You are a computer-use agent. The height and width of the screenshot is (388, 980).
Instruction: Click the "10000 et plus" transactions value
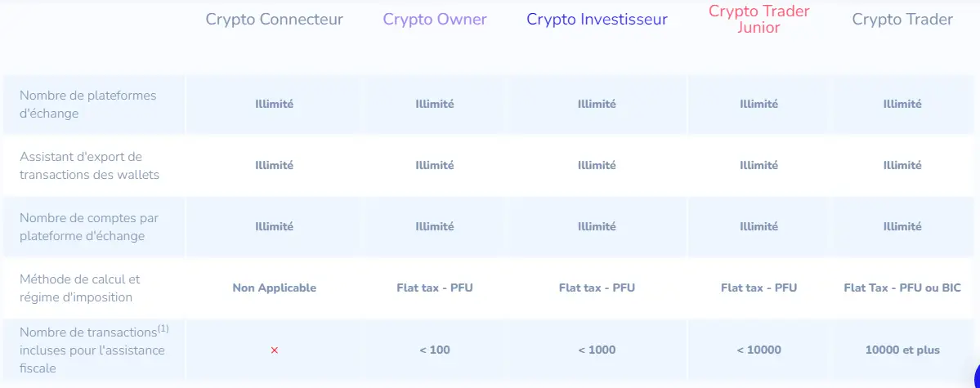pos(902,350)
